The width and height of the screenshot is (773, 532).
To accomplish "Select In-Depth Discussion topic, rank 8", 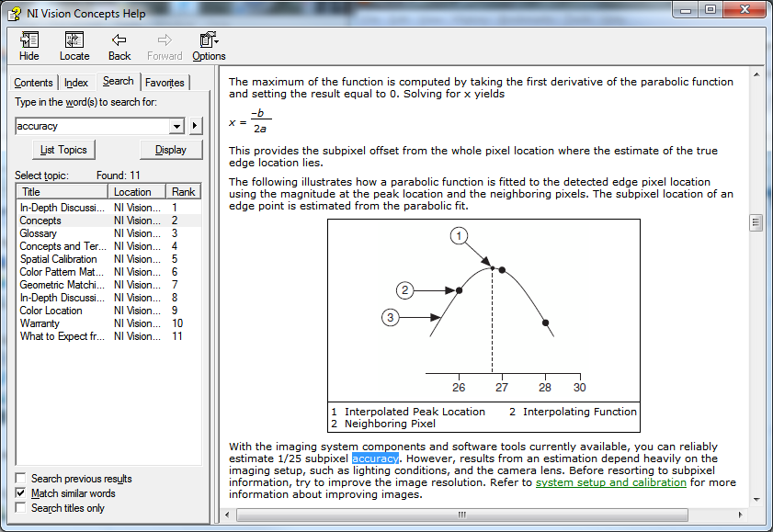I will coord(109,298).
